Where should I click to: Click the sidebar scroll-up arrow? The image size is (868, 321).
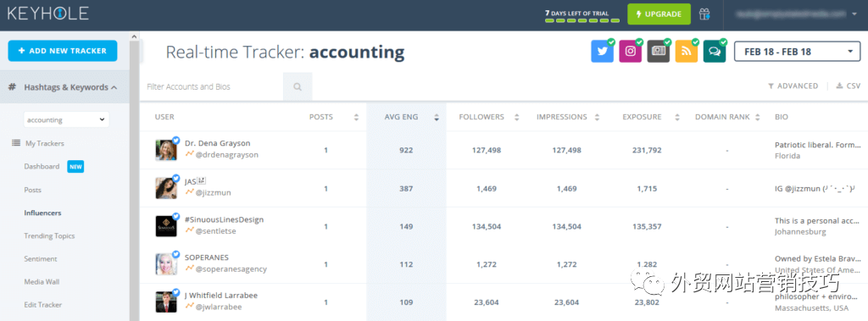134,36
